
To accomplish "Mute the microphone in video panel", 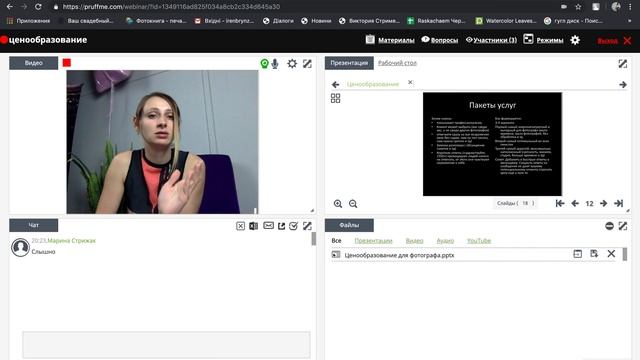I will [x=275, y=64].
